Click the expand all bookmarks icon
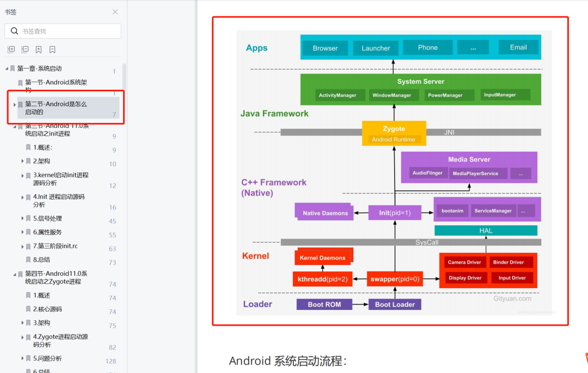Viewport: 588px width, 373px height. click(x=11, y=49)
